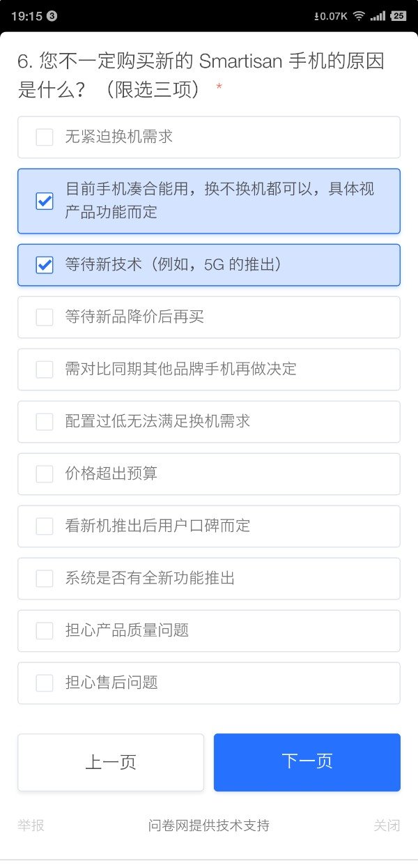
Task: Check 配置过低无法满足换机需求
Action: pyautogui.click(x=45, y=422)
